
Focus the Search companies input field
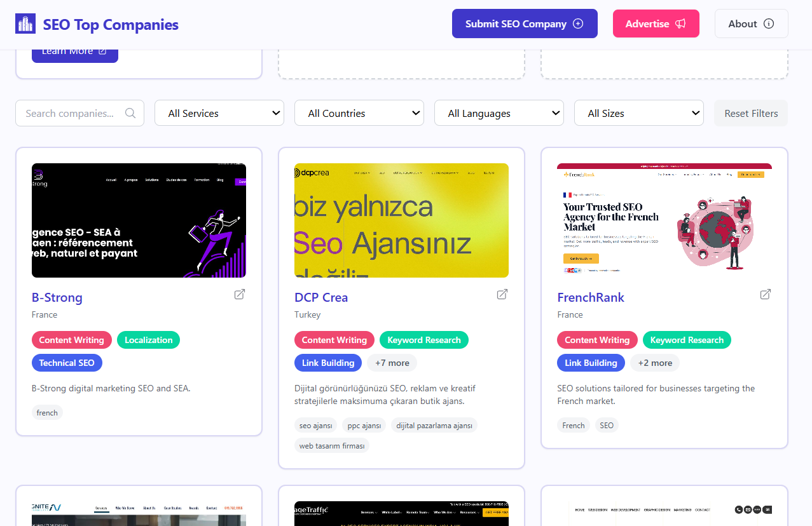[79, 113]
